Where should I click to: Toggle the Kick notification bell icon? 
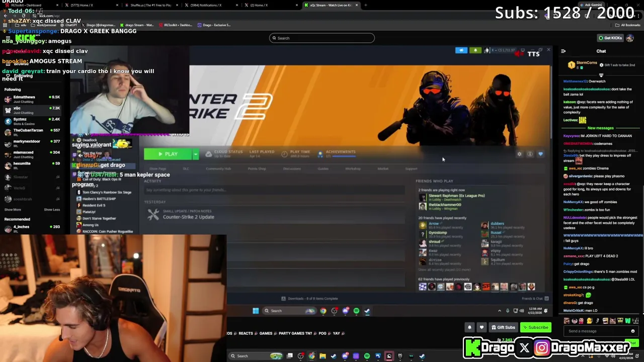click(x=469, y=327)
